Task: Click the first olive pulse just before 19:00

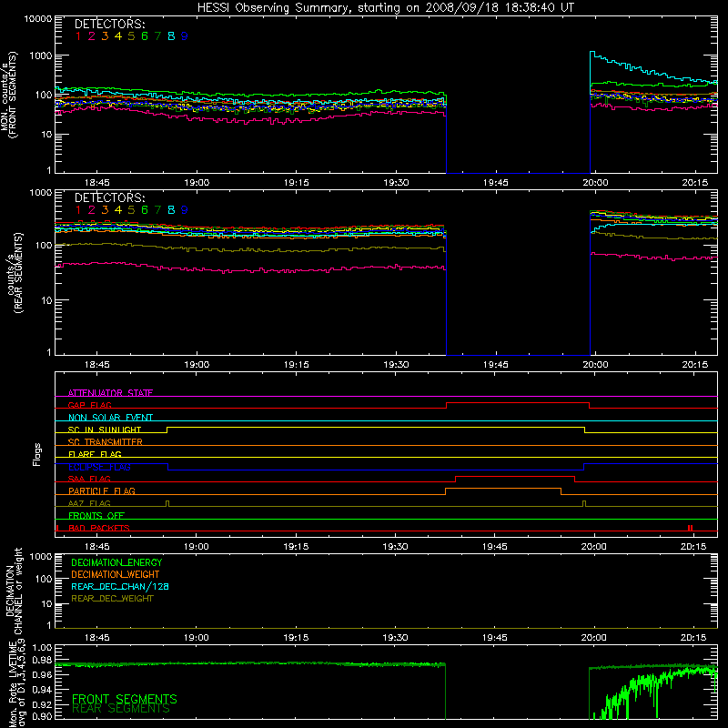Action: [x=167, y=503]
